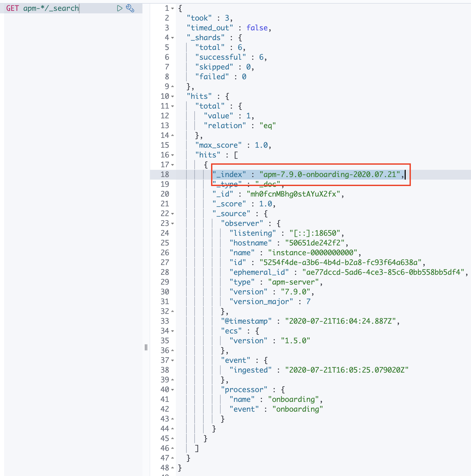The height and width of the screenshot is (476, 471).
Task: Collapse outer "hits" object at line 10
Action: pyautogui.click(x=173, y=96)
